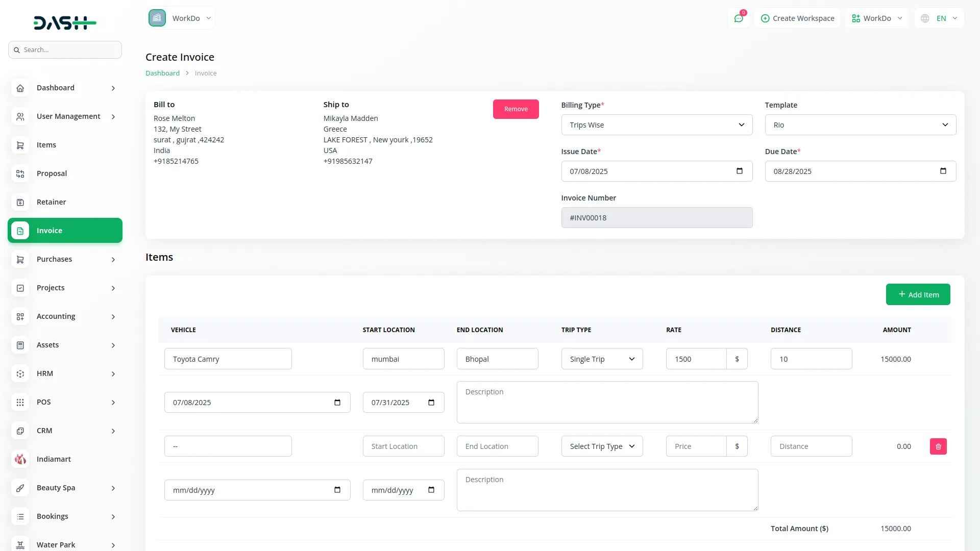
Task: Open Due Date calendar picker icon
Action: tap(943, 171)
